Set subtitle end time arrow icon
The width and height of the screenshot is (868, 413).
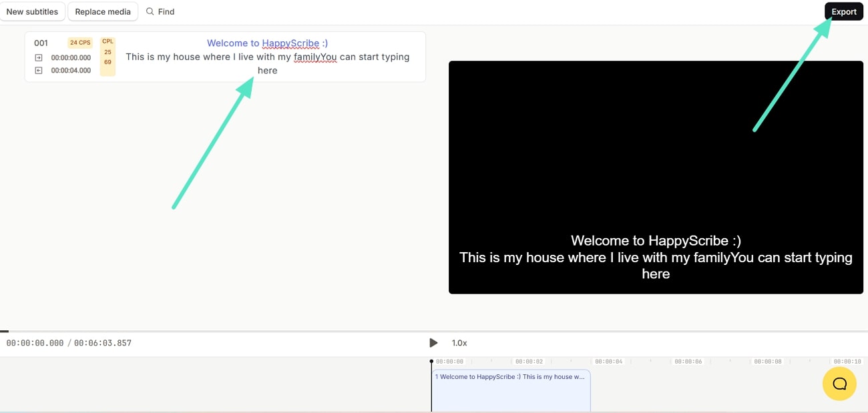[39, 70]
